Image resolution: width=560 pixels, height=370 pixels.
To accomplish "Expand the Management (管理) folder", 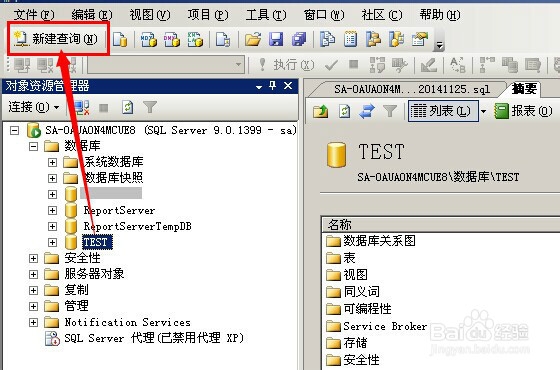I will coord(33,306).
